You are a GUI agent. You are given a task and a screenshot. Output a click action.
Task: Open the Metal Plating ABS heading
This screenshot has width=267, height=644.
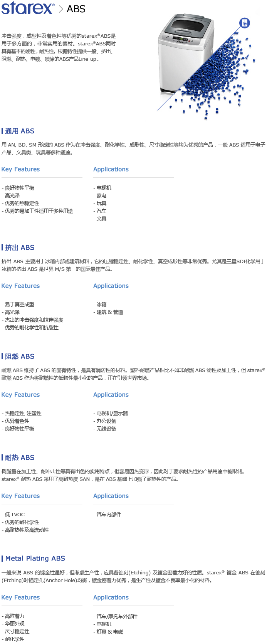pos(35,559)
